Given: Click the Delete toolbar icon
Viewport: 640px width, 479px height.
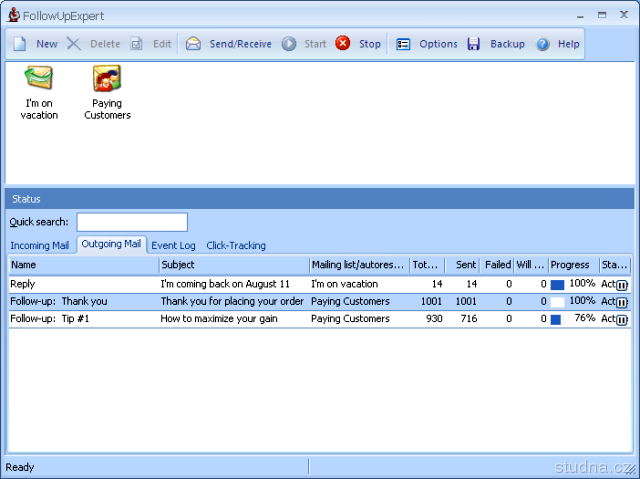Looking at the screenshot, I should click(75, 44).
